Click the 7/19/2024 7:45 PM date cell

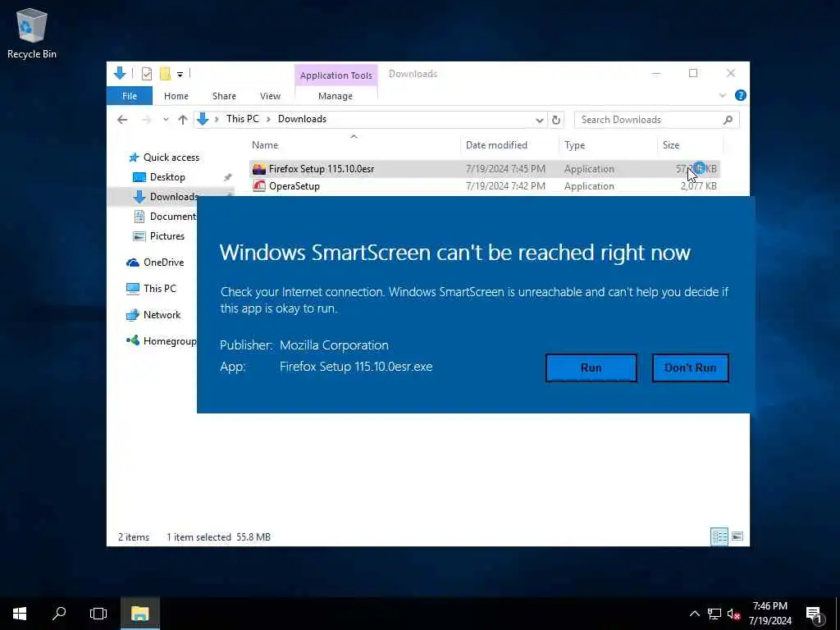[x=505, y=169]
